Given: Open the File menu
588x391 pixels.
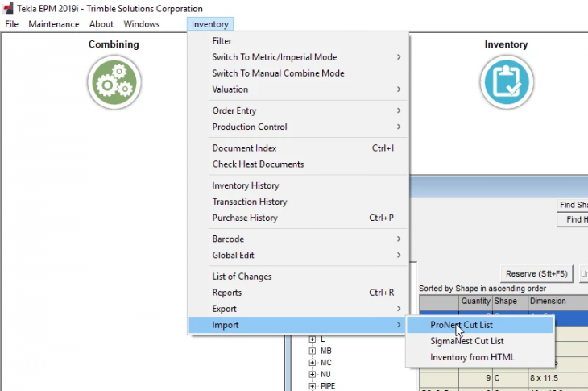Looking at the screenshot, I should click(x=11, y=24).
